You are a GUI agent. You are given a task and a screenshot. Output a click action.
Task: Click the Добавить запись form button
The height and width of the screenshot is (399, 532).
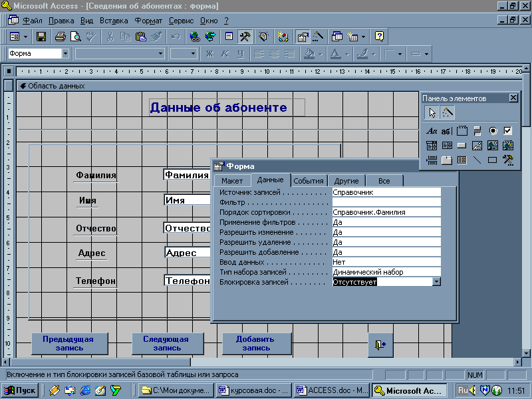pyautogui.click(x=256, y=343)
